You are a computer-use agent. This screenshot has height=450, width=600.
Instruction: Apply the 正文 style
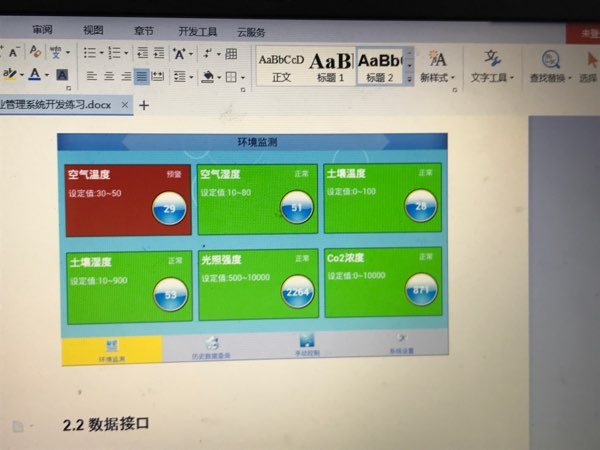point(282,68)
